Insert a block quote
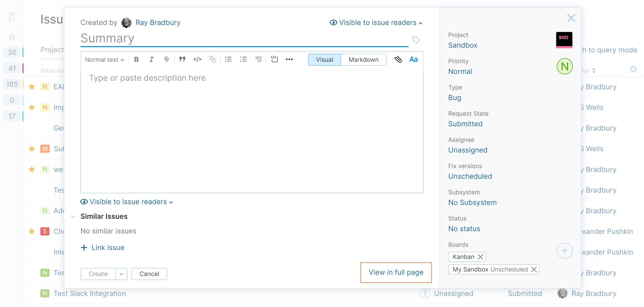The image size is (644, 307). coord(182,59)
